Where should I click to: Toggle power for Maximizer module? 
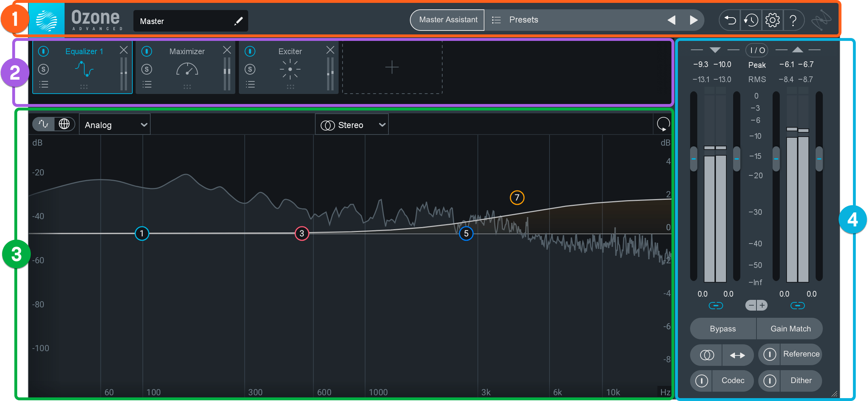click(x=147, y=51)
